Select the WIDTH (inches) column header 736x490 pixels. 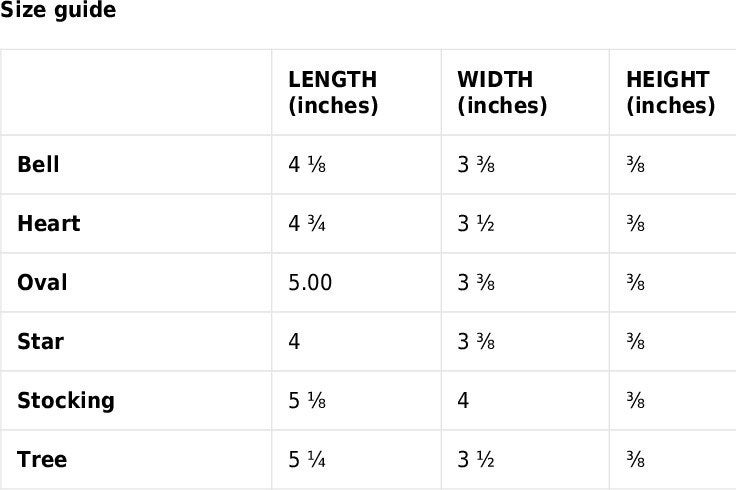tap(502, 92)
